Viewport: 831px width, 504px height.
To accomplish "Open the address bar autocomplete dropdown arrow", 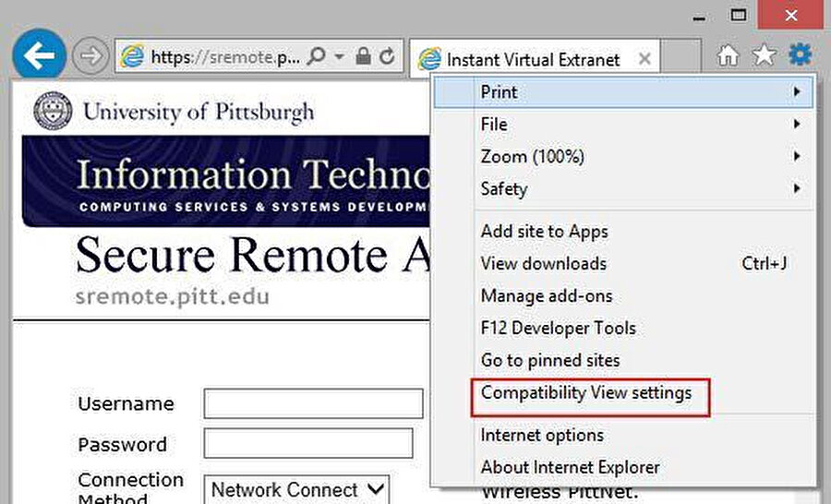I will [339, 55].
